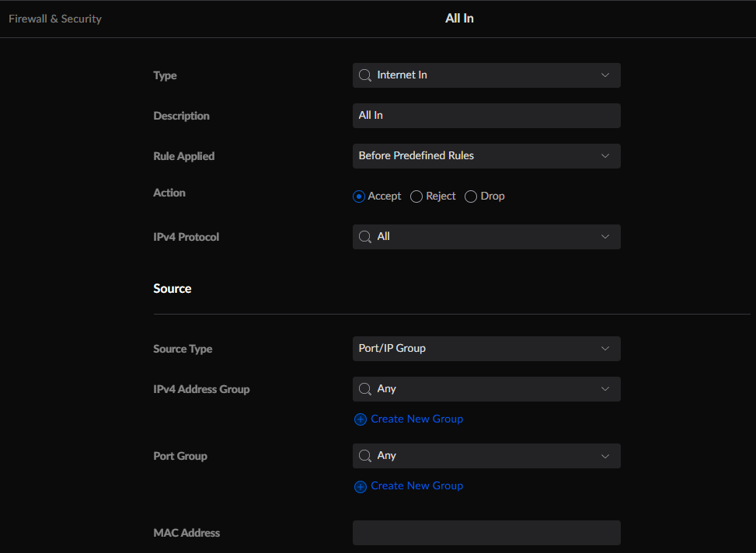756x553 pixels.
Task: Open the Rule Applied dropdown
Action: point(486,156)
